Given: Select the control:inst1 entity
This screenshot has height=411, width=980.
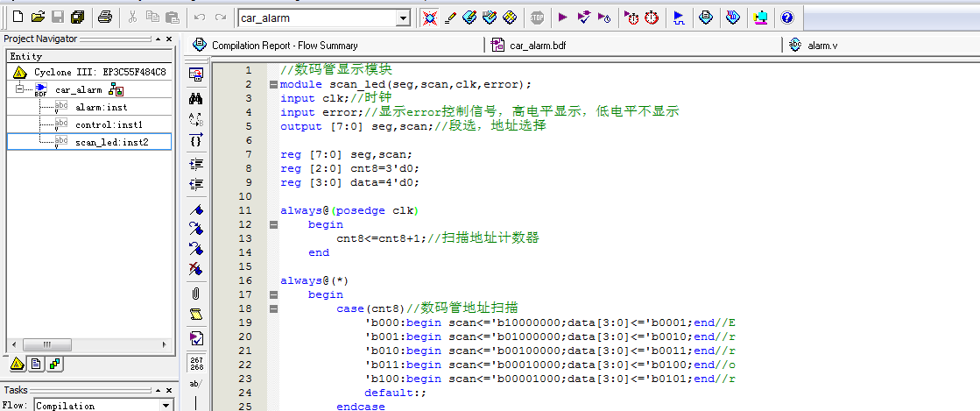Looking at the screenshot, I should pos(109,125).
